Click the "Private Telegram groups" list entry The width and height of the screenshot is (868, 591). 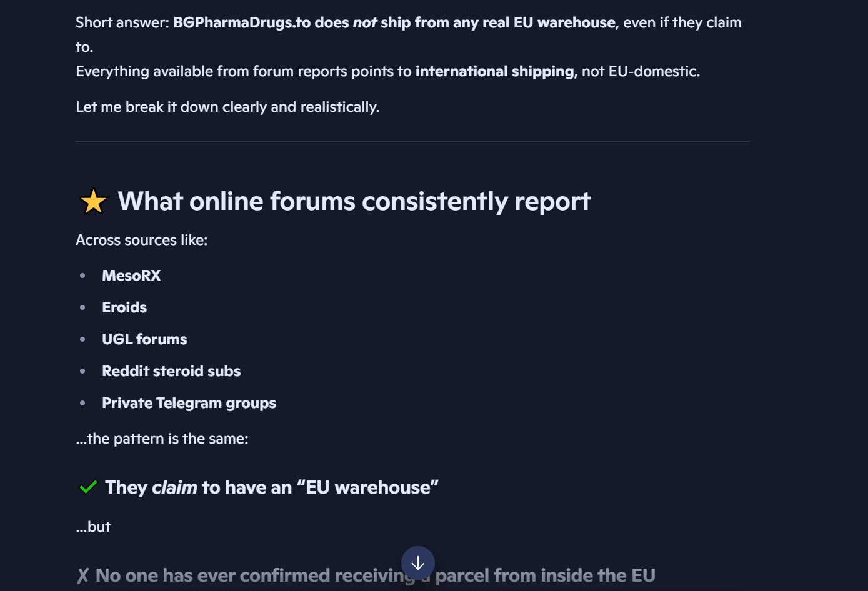point(189,403)
